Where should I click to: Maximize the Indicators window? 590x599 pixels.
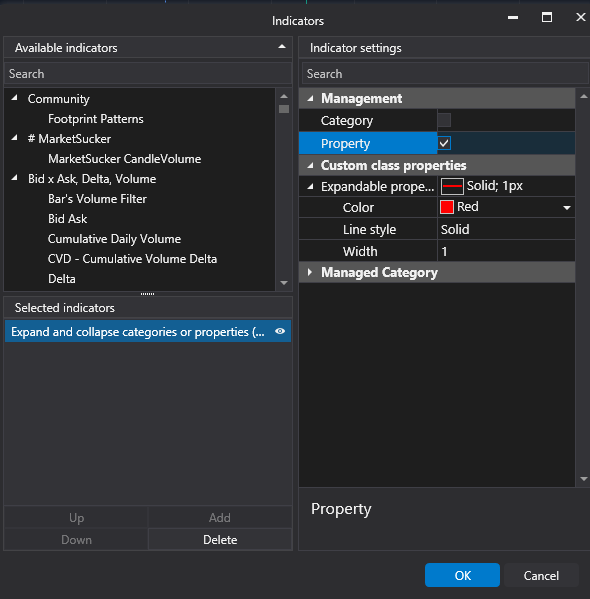tap(547, 17)
